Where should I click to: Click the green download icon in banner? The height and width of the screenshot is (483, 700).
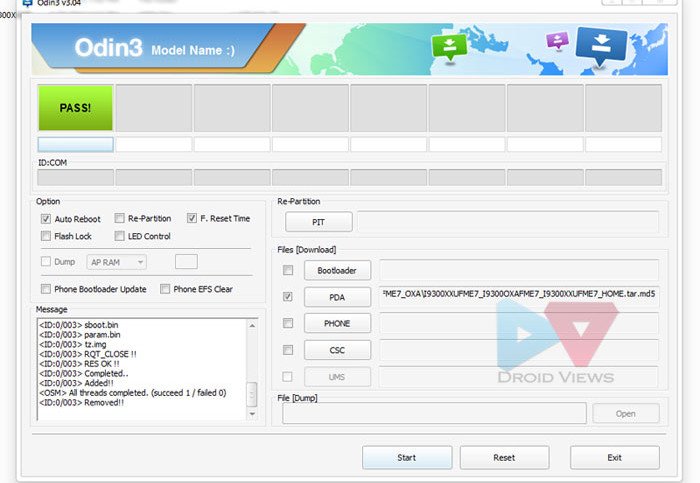pyautogui.click(x=449, y=47)
